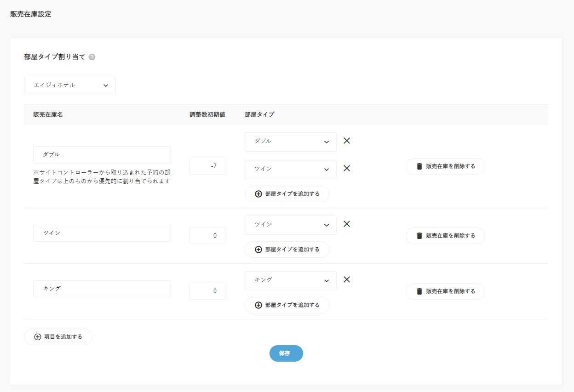The height and width of the screenshot is (392, 574).
Task: Click 項目を追加する to add item
Action: [58, 337]
